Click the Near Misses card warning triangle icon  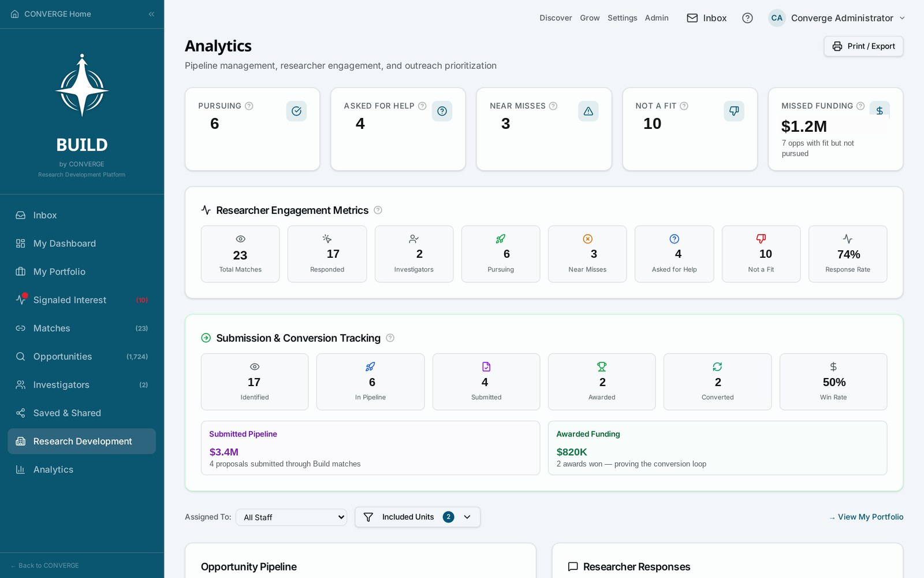pyautogui.click(x=588, y=111)
